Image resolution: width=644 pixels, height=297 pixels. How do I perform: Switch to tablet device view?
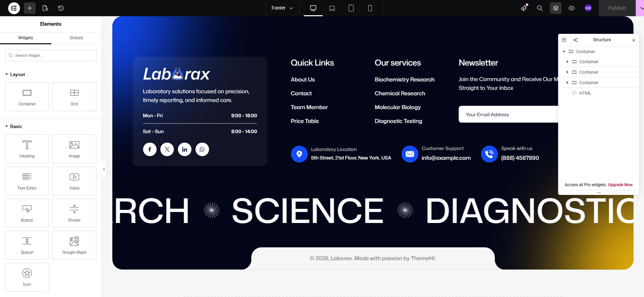[x=351, y=8]
